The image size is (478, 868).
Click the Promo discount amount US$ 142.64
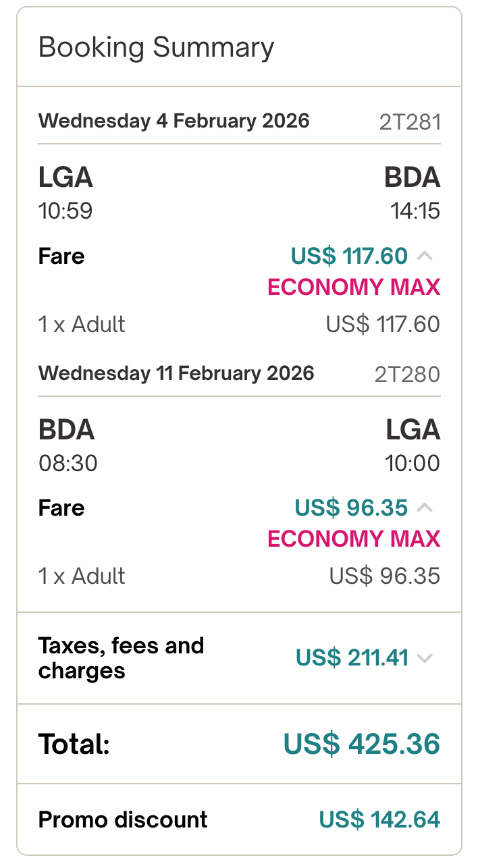point(379,819)
